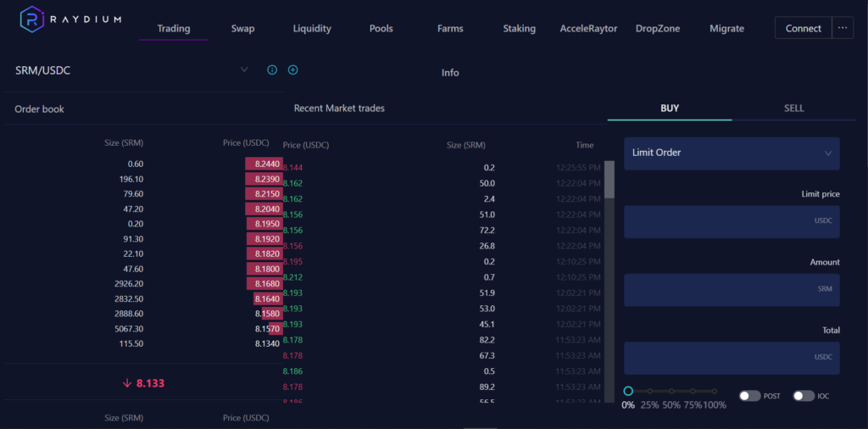Set amount slider to 0%
This screenshot has width=868, height=429.
(628, 391)
